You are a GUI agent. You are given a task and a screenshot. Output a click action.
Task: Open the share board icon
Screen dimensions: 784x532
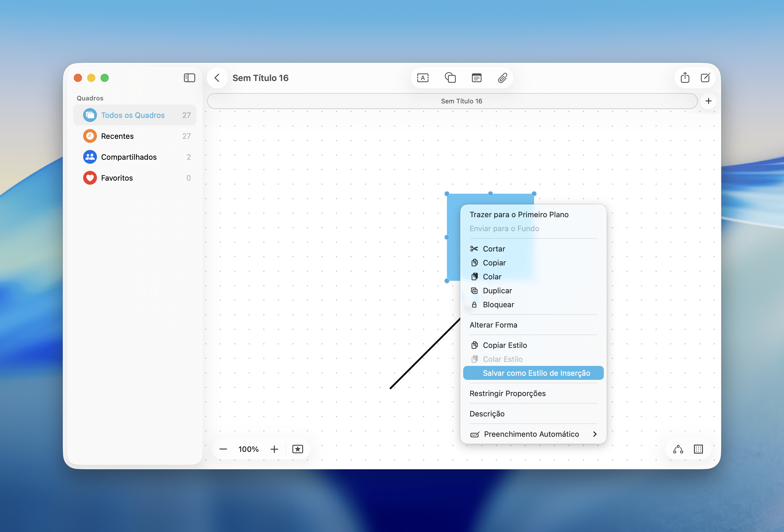point(685,78)
